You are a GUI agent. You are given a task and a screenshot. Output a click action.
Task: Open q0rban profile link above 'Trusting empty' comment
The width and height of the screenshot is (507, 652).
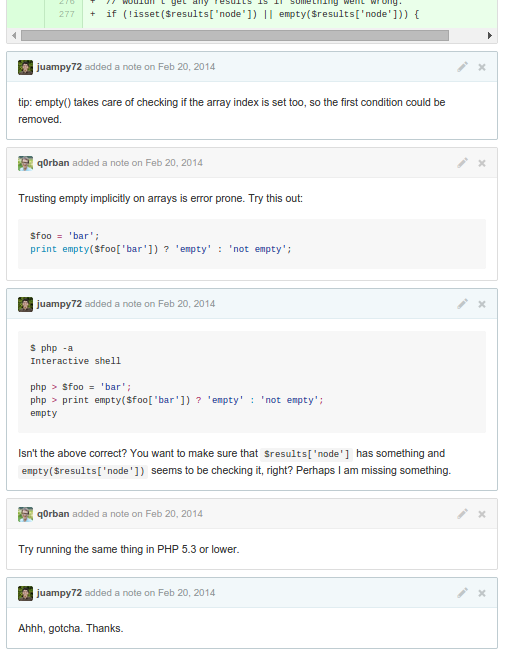(x=53, y=163)
